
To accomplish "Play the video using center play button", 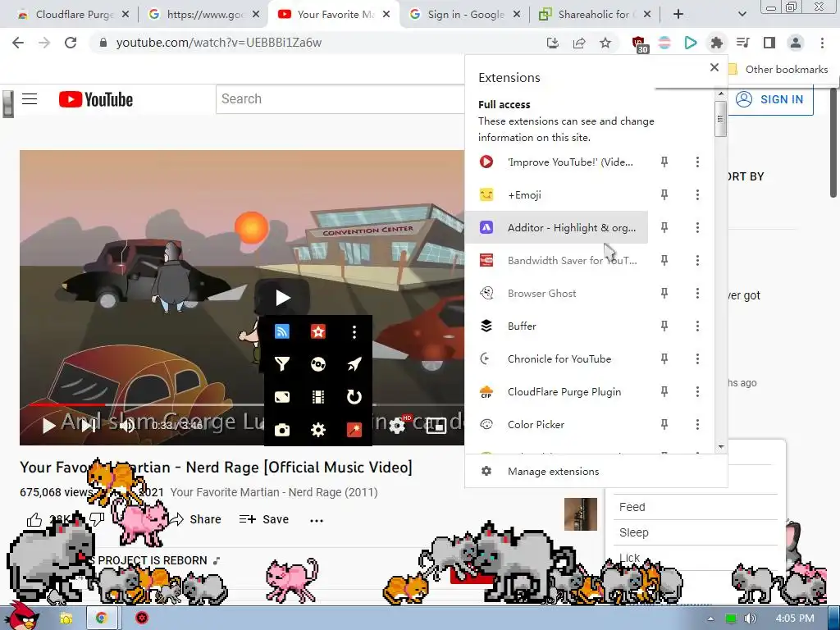I will [282, 297].
